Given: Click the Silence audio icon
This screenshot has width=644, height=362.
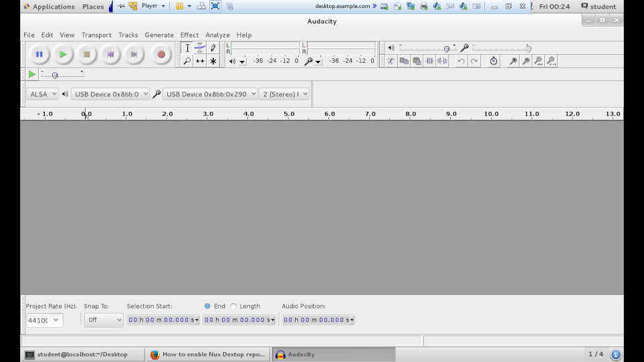Looking at the screenshot, I should coord(442,61).
